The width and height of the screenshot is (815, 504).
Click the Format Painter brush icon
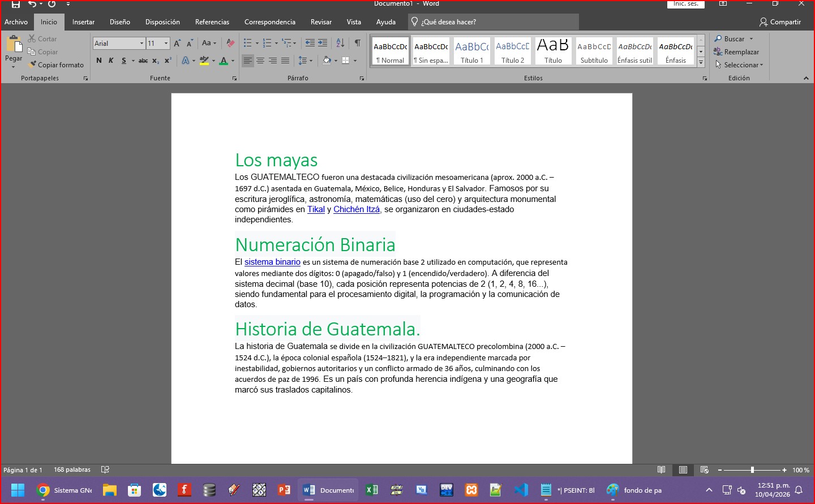click(x=33, y=64)
